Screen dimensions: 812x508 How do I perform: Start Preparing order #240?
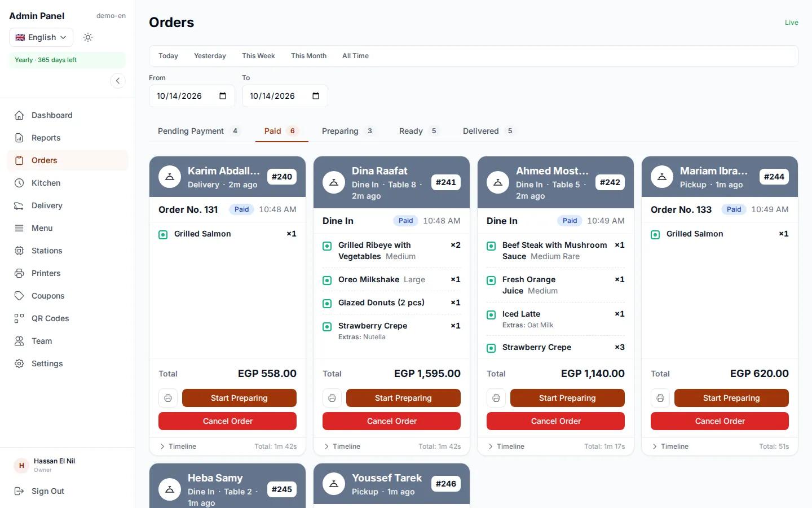239,398
